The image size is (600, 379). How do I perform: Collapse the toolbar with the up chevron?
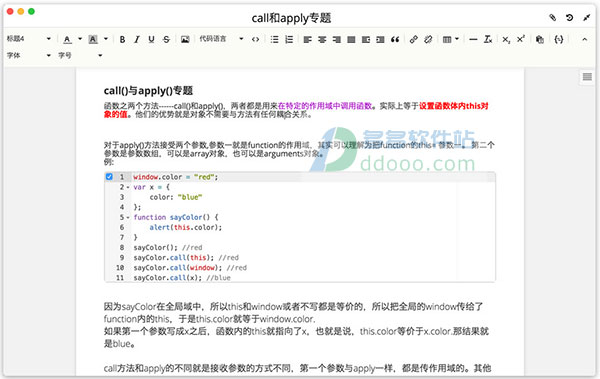pos(584,39)
